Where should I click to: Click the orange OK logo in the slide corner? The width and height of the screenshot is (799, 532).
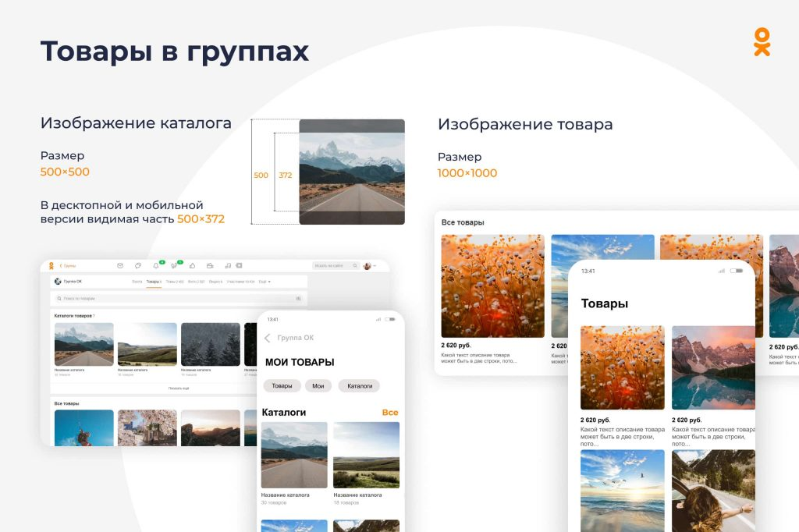click(762, 42)
